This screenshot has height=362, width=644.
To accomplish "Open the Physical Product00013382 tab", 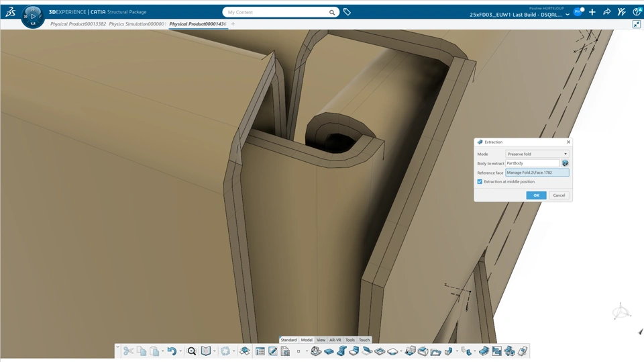I will tap(78, 24).
